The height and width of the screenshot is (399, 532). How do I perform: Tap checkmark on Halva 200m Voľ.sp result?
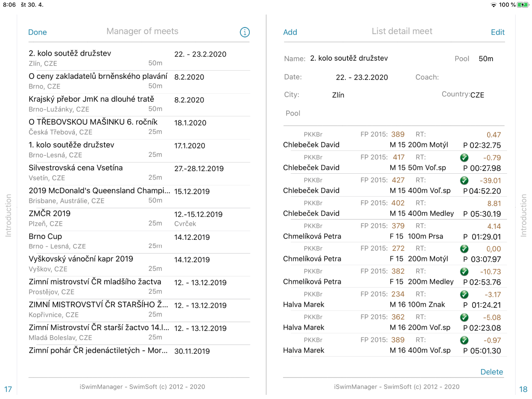464,317
